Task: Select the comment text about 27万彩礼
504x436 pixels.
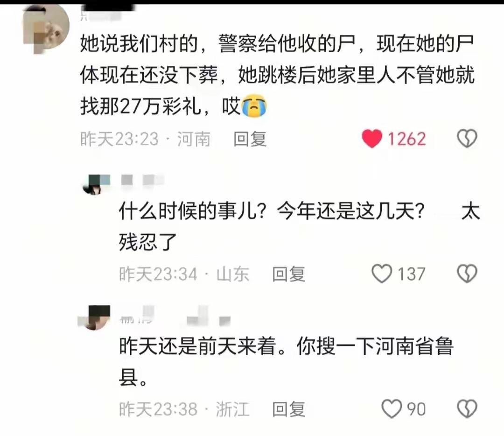Action: (277, 75)
